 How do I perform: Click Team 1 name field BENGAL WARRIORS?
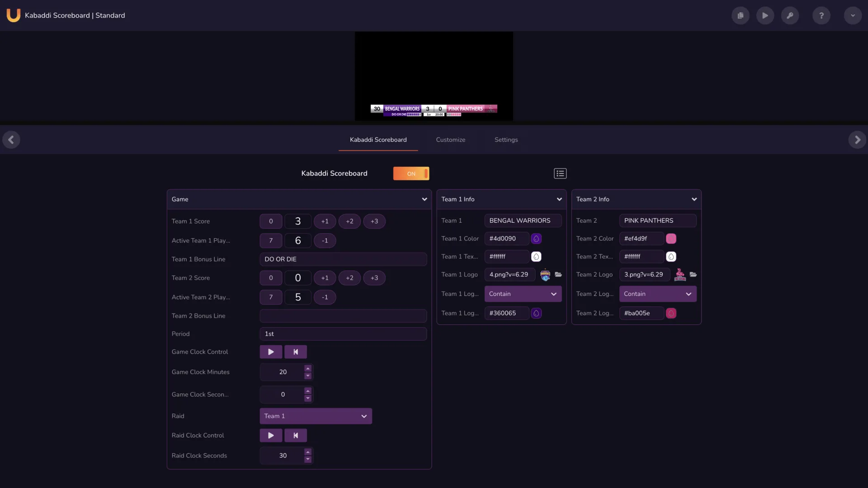[x=523, y=221]
